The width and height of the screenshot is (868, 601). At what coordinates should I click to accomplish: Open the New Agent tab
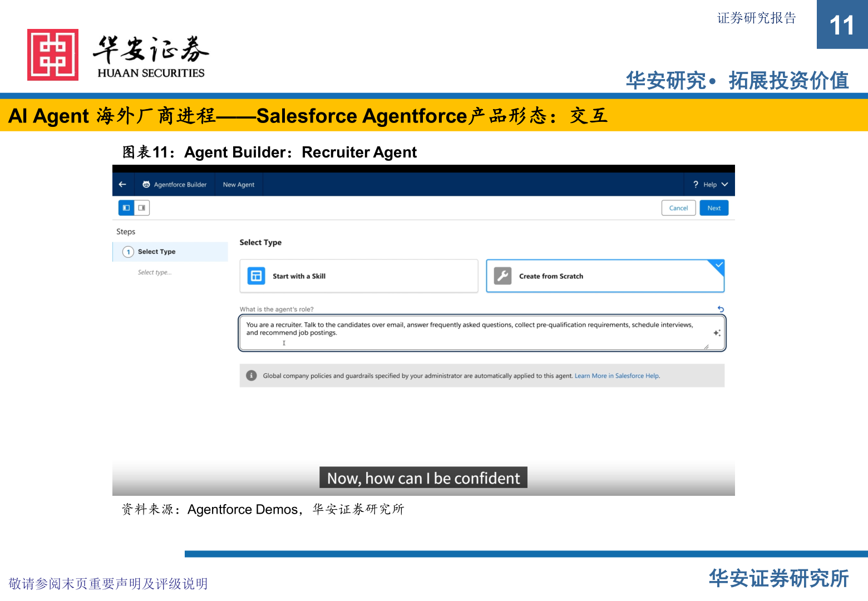coord(239,184)
